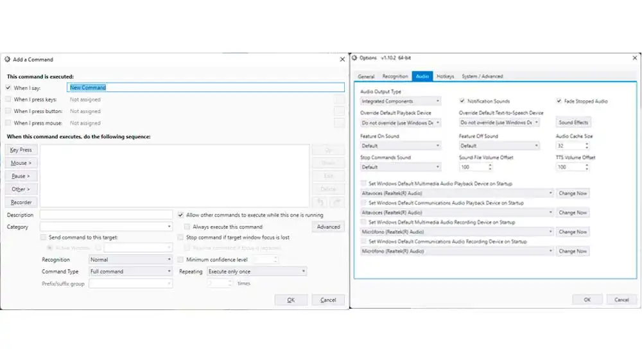
Task: Enable 'Stop command if target window focus is lost'
Action: point(180,237)
